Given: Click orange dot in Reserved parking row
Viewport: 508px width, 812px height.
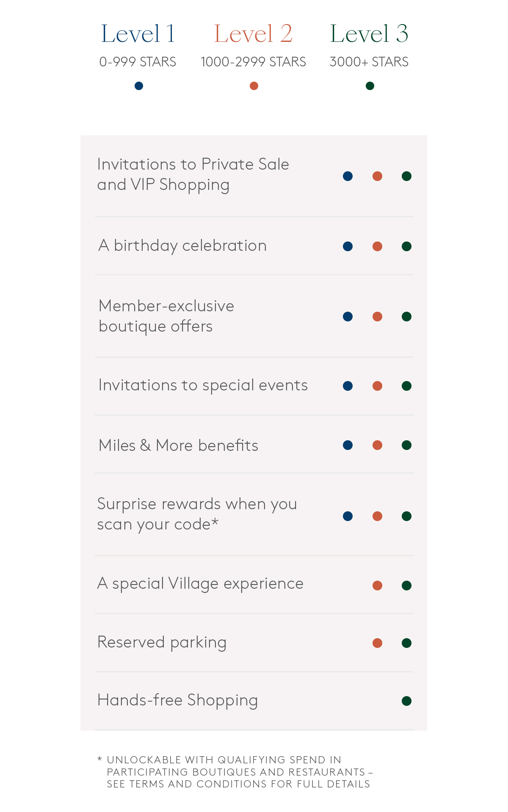Looking at the screenshot, I should click(377, 643).
